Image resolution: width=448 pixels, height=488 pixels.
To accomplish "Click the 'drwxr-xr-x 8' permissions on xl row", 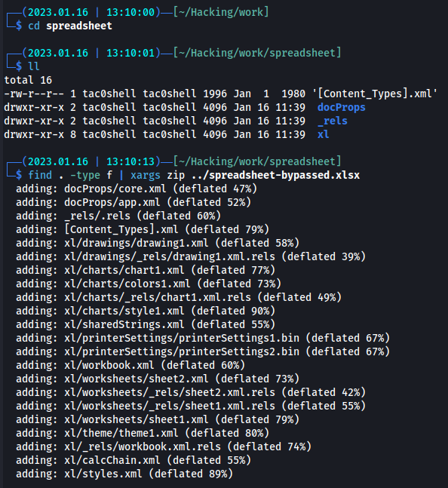I will coord(40,134).
